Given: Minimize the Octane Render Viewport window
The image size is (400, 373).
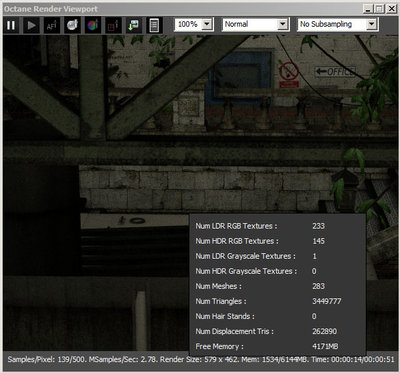Looking at the screenshot, I should [368, 9].
